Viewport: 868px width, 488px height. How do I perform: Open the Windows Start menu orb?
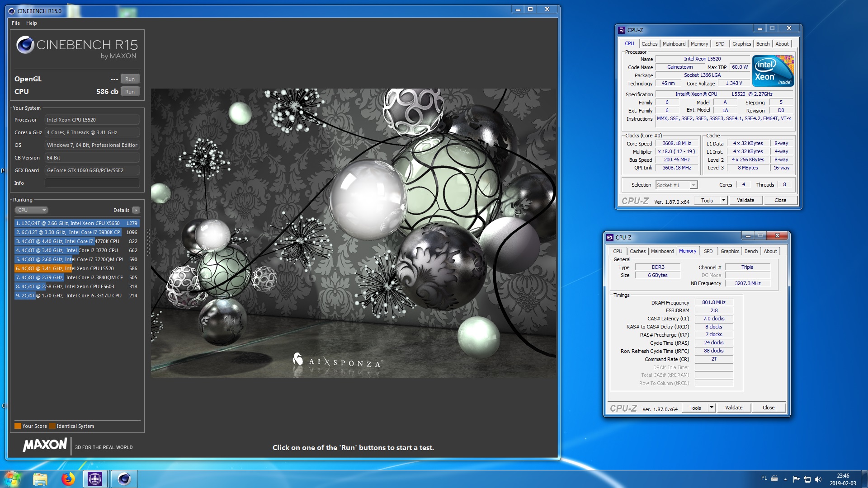(x=12, y=479)
